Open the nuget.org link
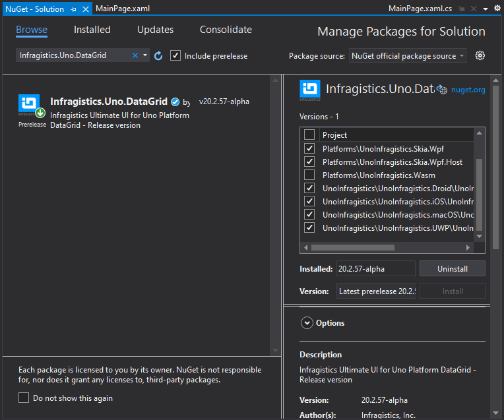This screenshot has height=420, width=504. (x=468, y=90)
